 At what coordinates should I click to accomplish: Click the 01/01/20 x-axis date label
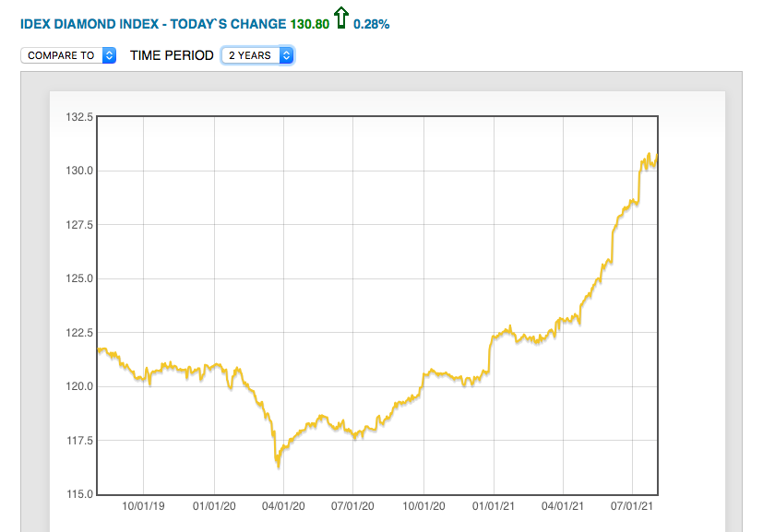(214, 506)
